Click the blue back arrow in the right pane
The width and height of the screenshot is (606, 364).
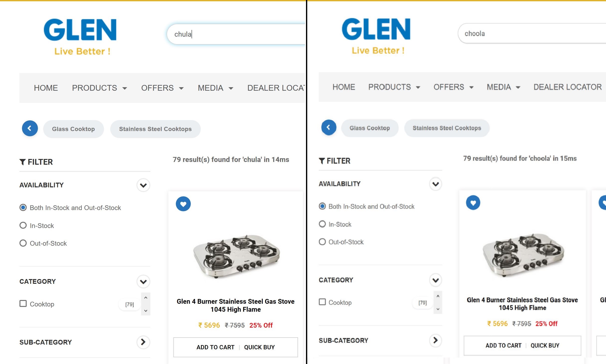[328, 128]
